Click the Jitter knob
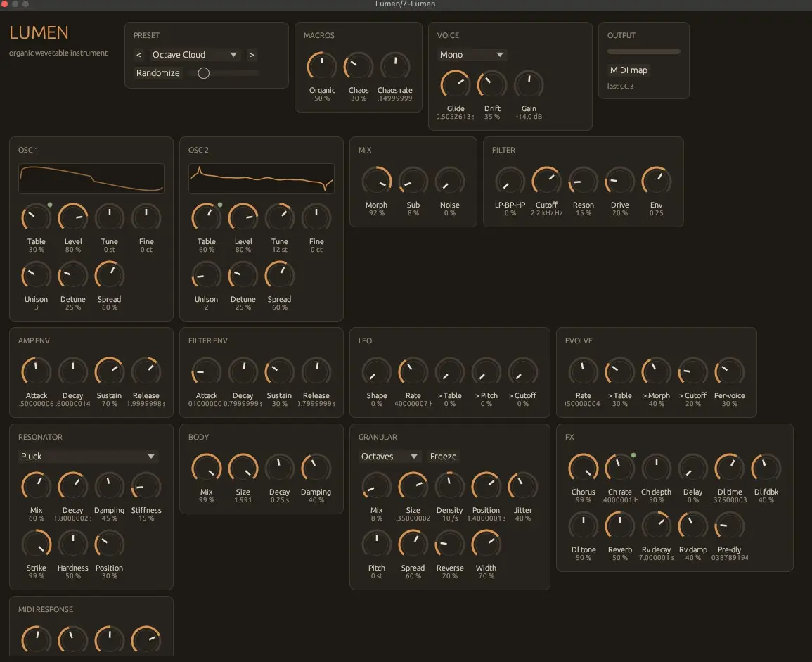 click(523, 486)
